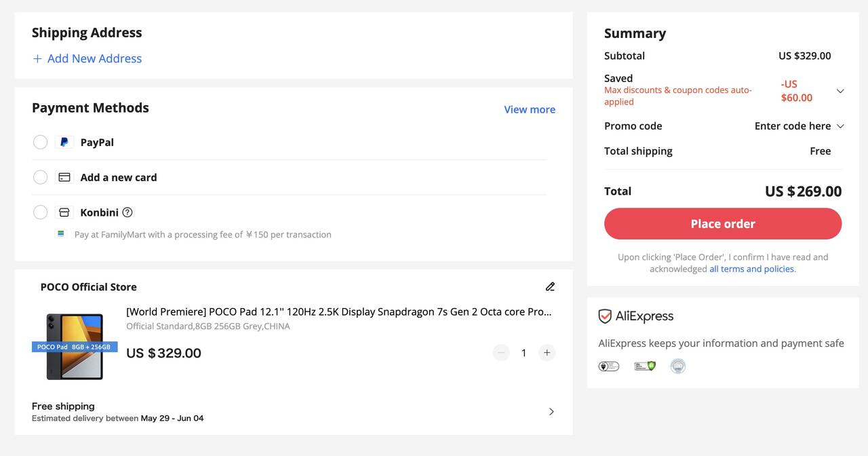Decrease quantity with the minus button
868x456 pixels.
point(501,352)
